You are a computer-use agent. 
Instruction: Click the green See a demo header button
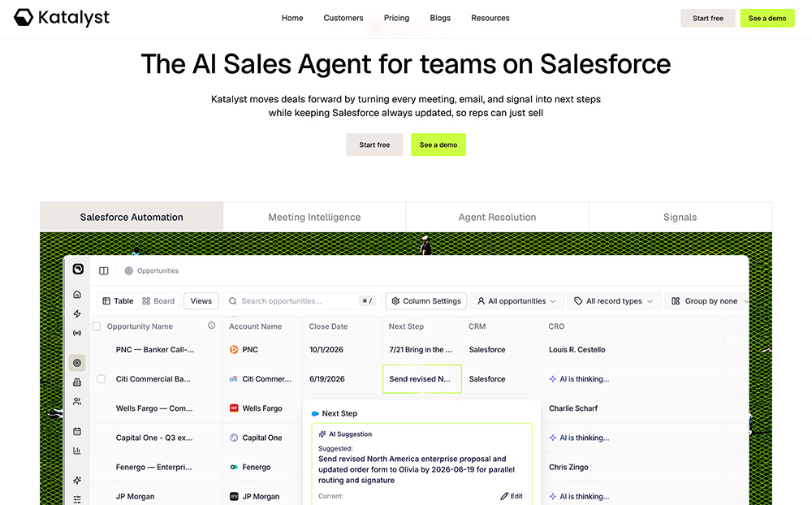[x=767, y=18]
